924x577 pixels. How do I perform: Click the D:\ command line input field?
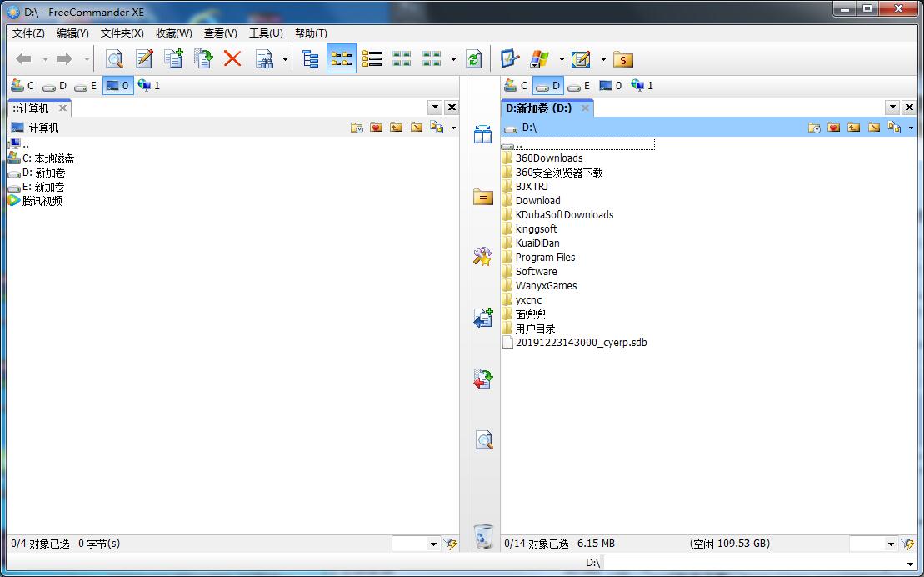point(760,563)
